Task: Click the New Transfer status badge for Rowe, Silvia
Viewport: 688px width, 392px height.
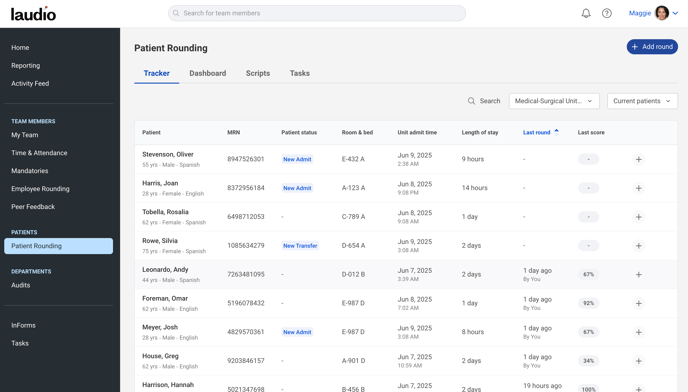Action: point(300,246)
